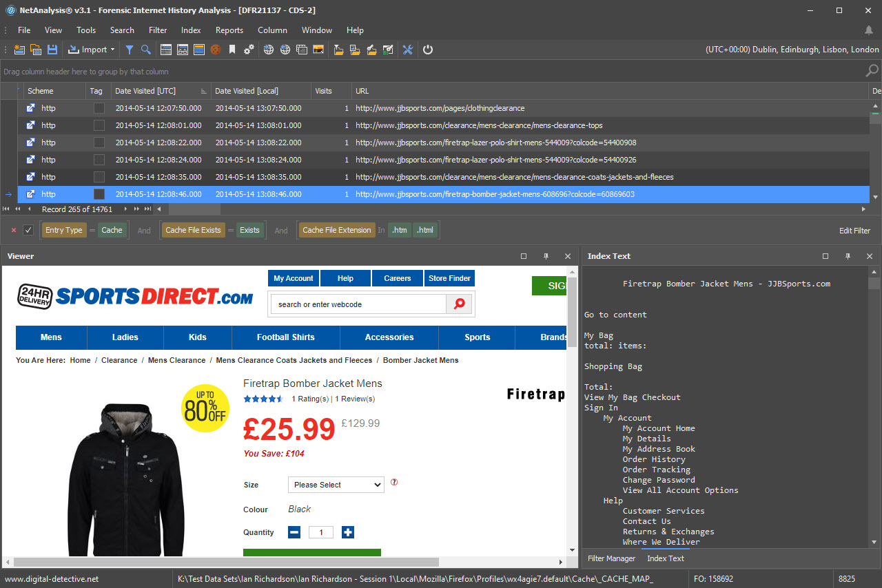Click the notification bell icon
The image size is (882, 588).
869,30
